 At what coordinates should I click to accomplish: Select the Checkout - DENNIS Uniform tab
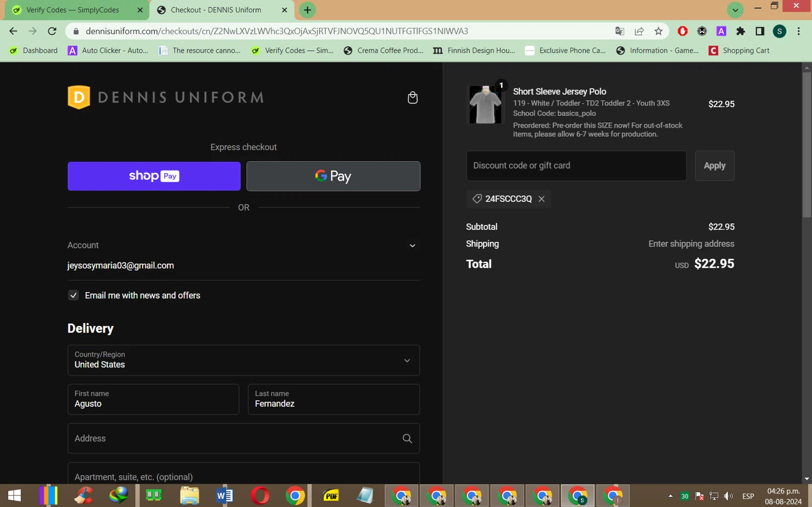pos(222,10)
